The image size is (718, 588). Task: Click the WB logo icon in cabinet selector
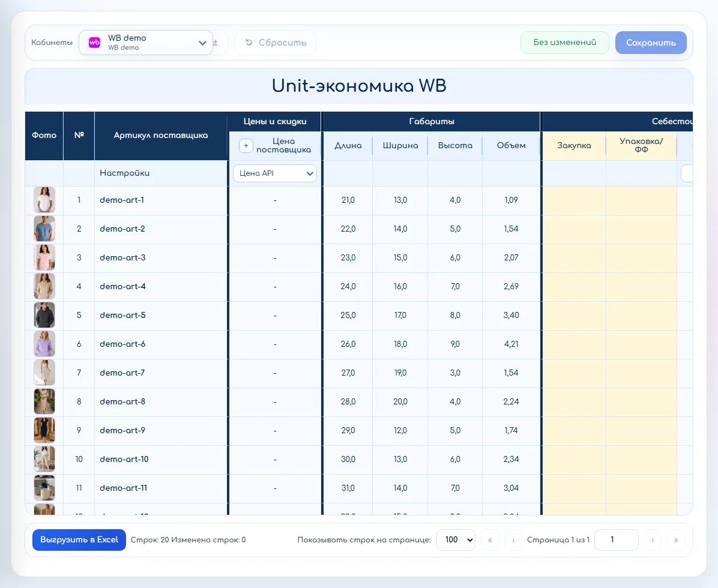point(94,43)
